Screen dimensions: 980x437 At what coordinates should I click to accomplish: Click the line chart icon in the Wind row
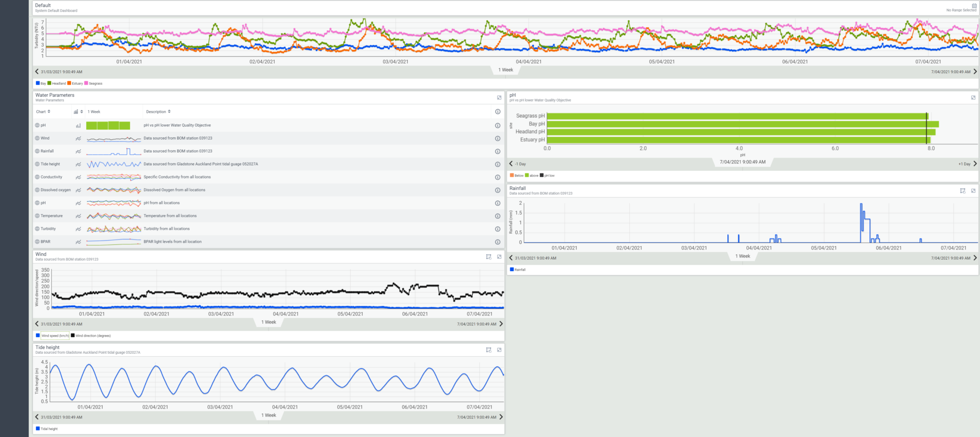click(x=77, y=138)
